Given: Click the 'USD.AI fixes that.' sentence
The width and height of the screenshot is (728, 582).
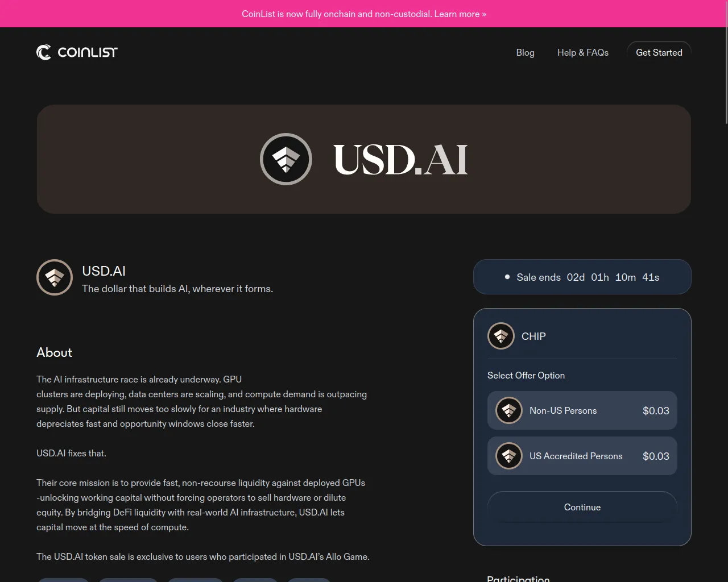Looking at the screenshot, I should 72,453.
